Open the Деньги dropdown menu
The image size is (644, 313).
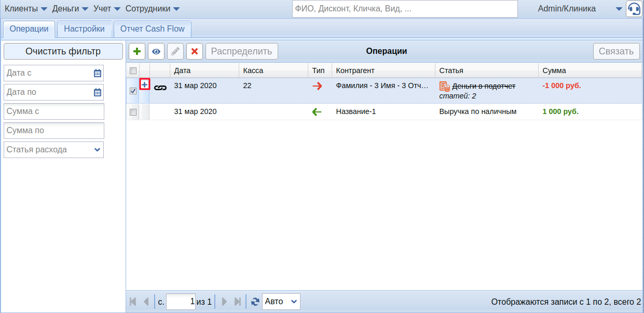pos(70,9)
